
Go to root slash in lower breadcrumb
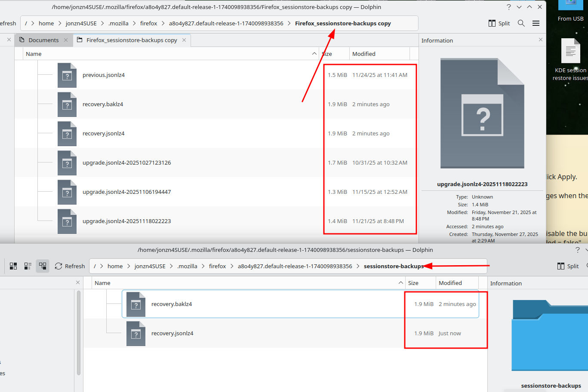95,266
